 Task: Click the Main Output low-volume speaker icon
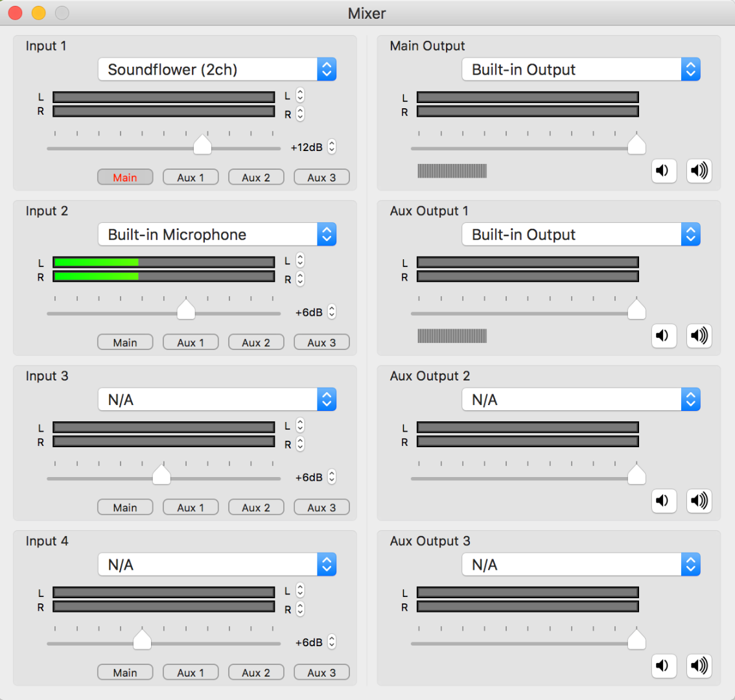(663, 170)
